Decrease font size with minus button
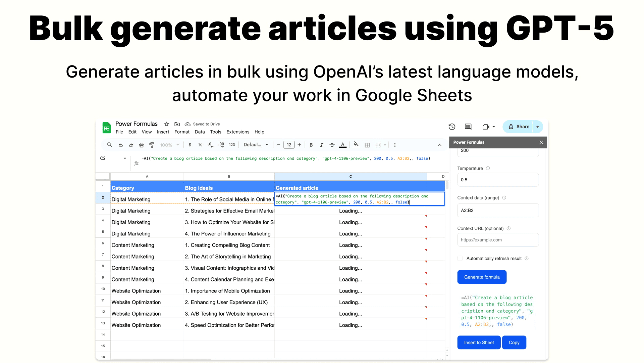 278,145
